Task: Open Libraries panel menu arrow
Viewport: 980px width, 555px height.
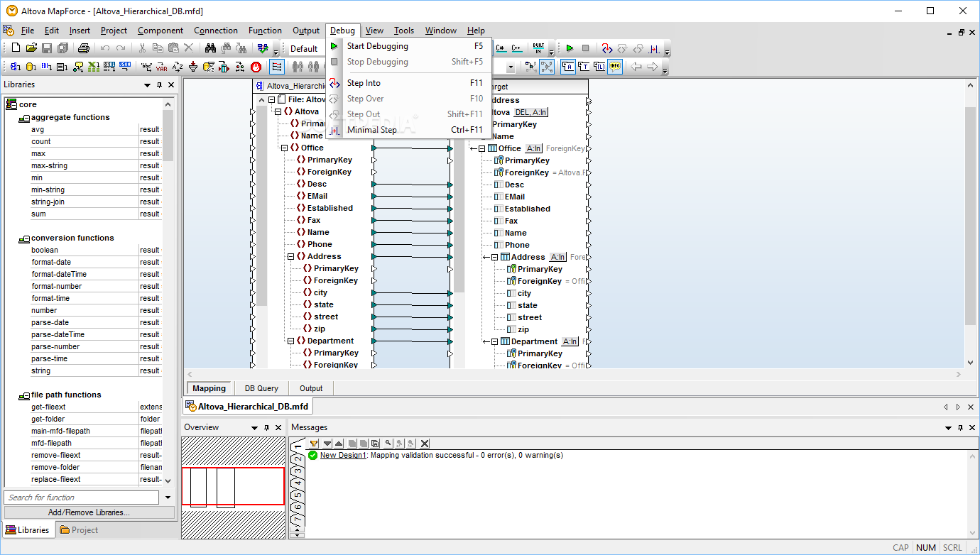Action: 148,84
